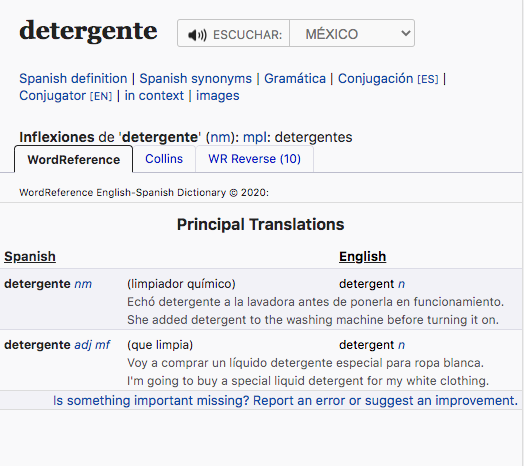Go to the Gramática link
The image size is (524, 466).
click(x=295, y=79)
